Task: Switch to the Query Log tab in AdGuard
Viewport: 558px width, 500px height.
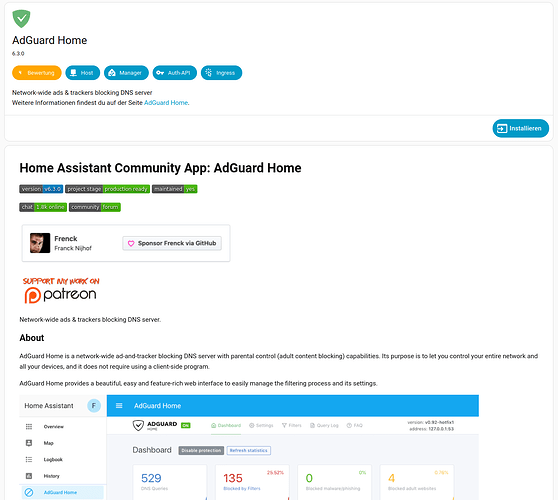Action: 324,426
